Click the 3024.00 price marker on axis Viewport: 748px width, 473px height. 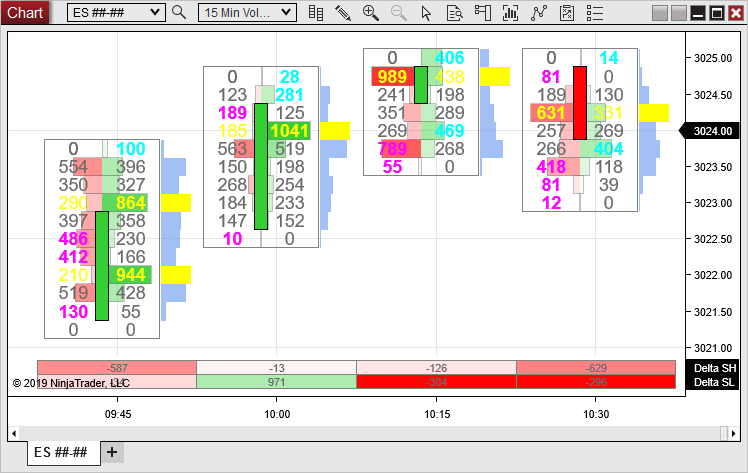(714, 130)
